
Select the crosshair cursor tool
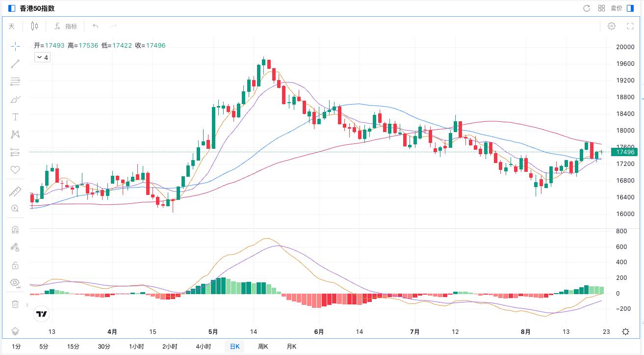point(15,46)
